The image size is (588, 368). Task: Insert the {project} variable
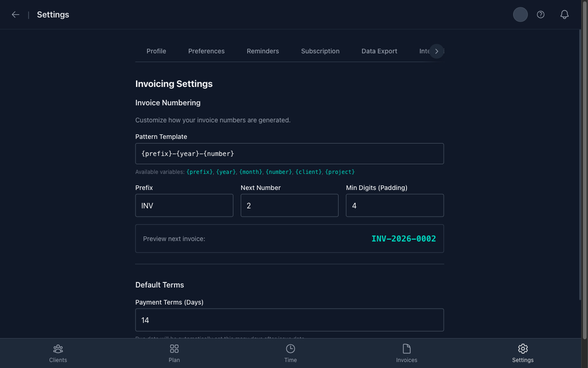point(340,172)
